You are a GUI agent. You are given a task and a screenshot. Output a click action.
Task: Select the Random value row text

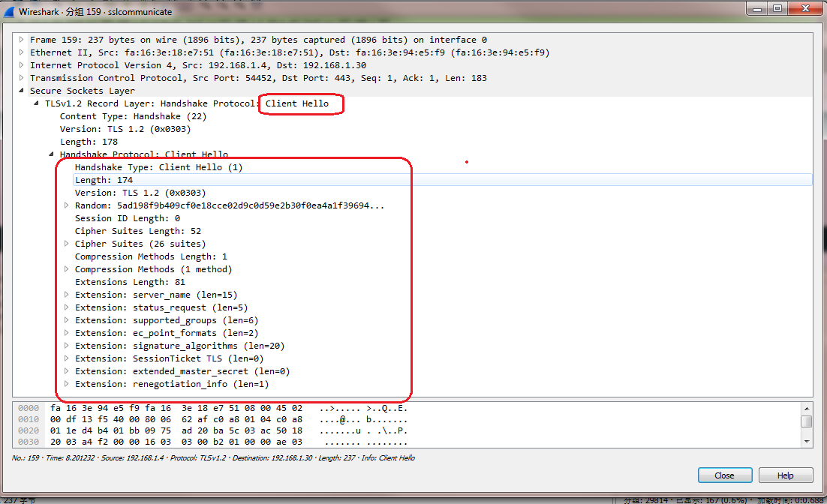click(230, 205)
